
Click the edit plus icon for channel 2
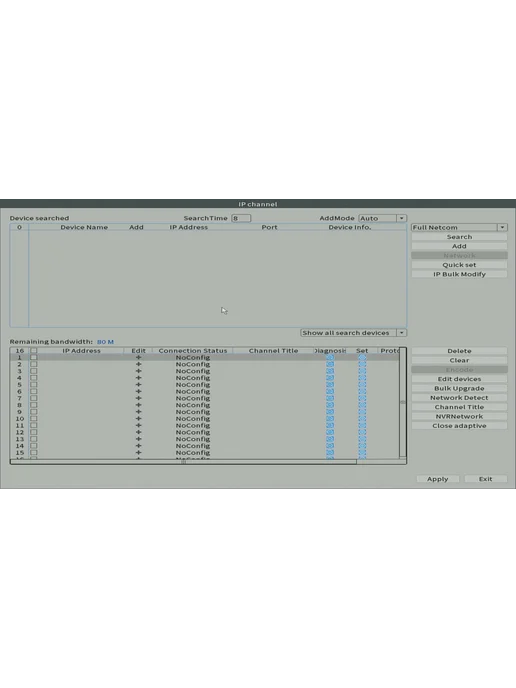(139, 364)
